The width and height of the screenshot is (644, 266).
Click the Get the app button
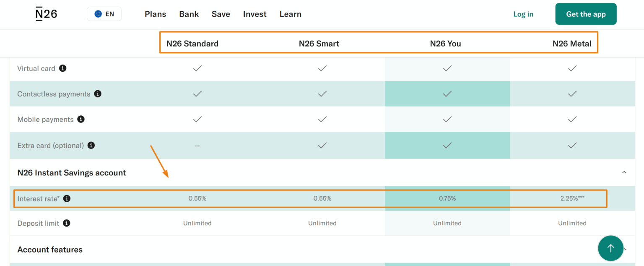[586, 14]
